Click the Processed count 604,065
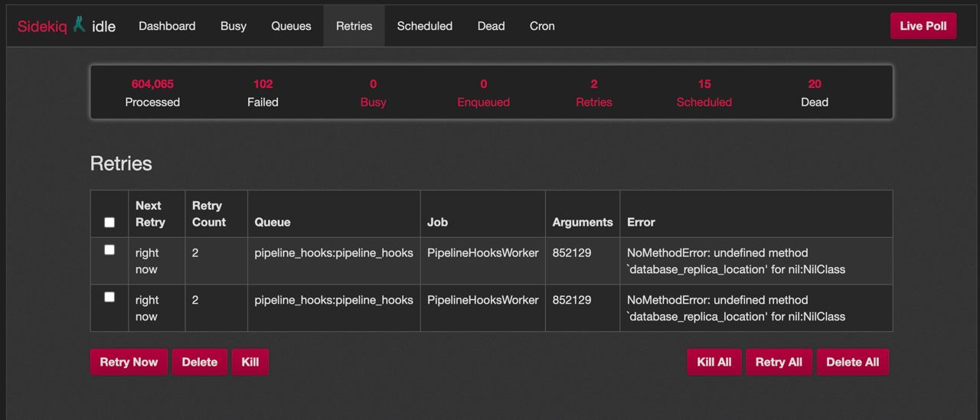980x420 pixels. point(152,84)
